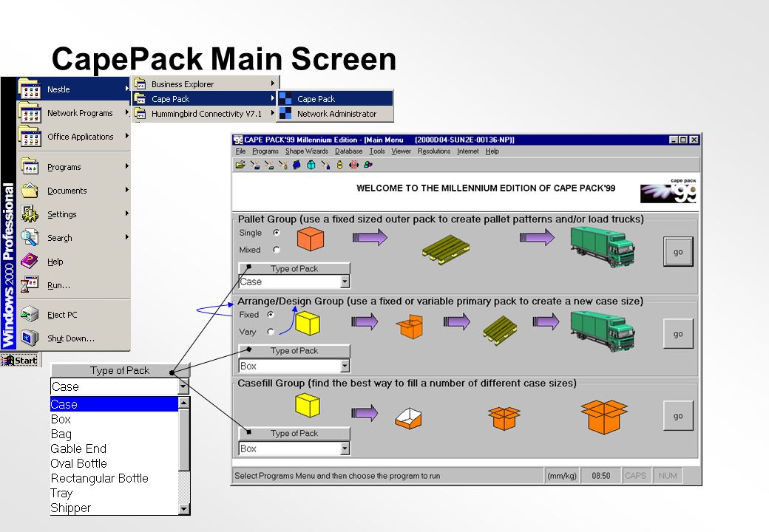The height and width of the screenshot is (532, 769).
Task: Click go button in Arrange/Design Group
Action: coord(678,333)
